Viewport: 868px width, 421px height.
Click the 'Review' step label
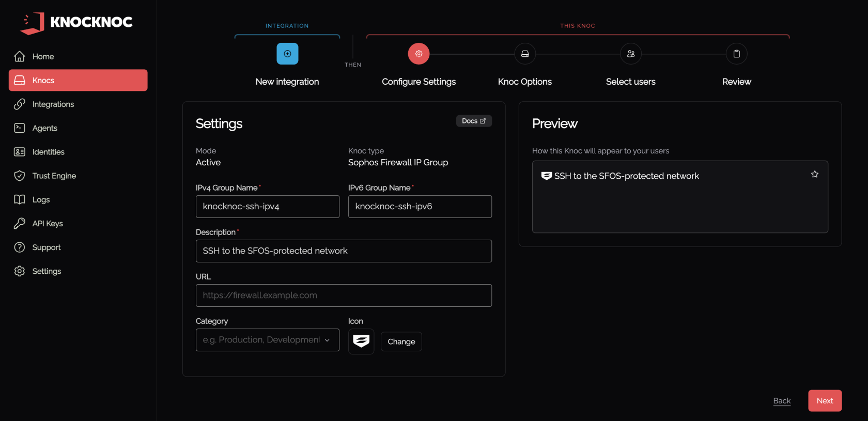point(737,82)
